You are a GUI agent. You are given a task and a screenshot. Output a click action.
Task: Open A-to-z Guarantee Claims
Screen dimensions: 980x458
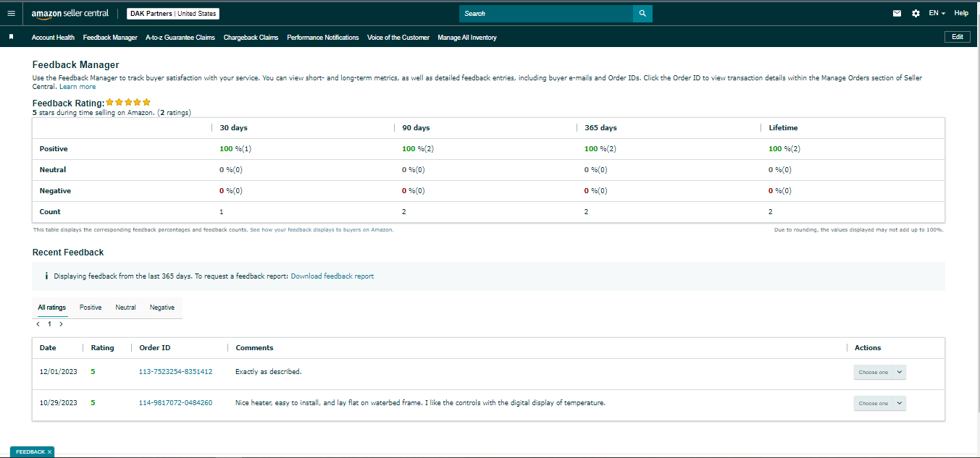180,38
